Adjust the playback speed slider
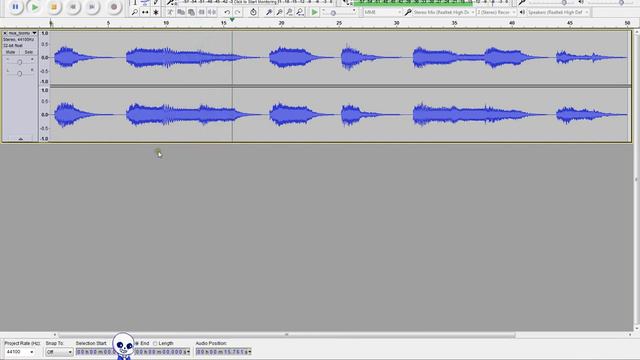Viewport: 640px width, 360px height. (333, 13)
